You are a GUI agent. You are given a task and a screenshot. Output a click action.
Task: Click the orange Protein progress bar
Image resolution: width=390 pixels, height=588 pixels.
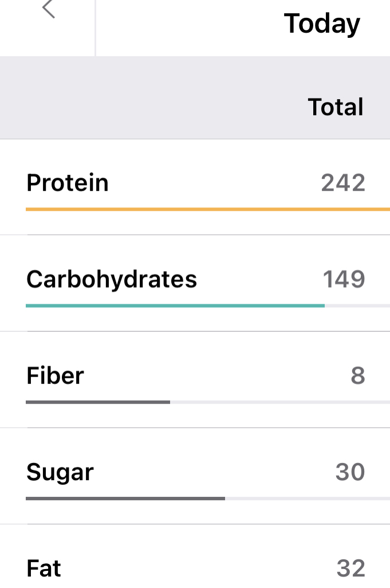click(207, 210)
